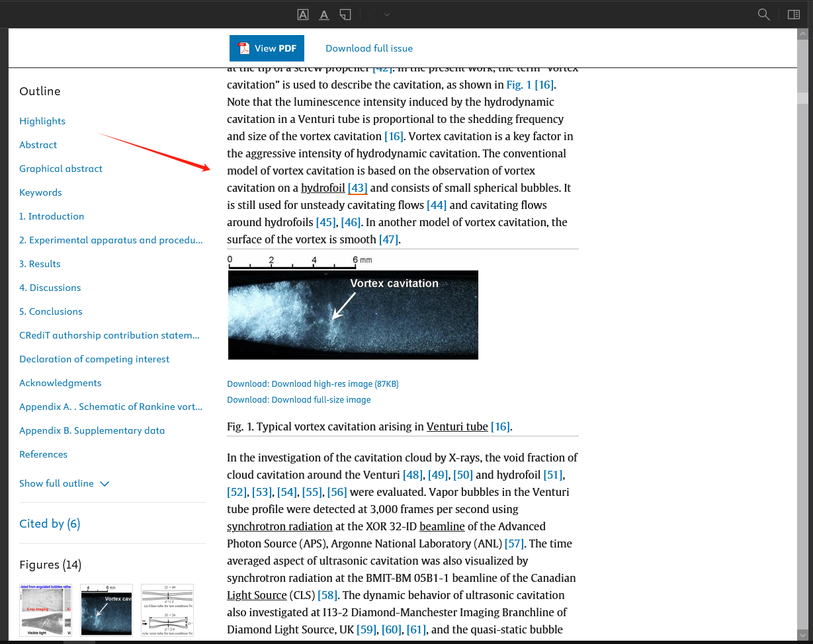
Task: Select the text box annotation tool
Action: (x=302, y=15)
